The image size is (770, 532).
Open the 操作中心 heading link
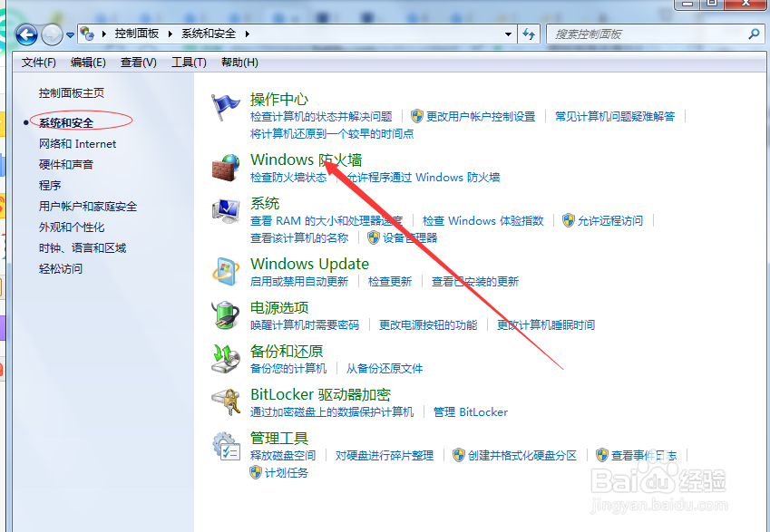pyautogui.click(x=279, y=99)
